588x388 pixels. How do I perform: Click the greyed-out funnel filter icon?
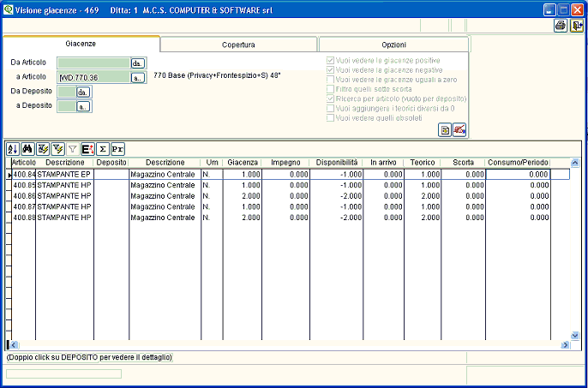pyautogui.click(x=72, y=149)
